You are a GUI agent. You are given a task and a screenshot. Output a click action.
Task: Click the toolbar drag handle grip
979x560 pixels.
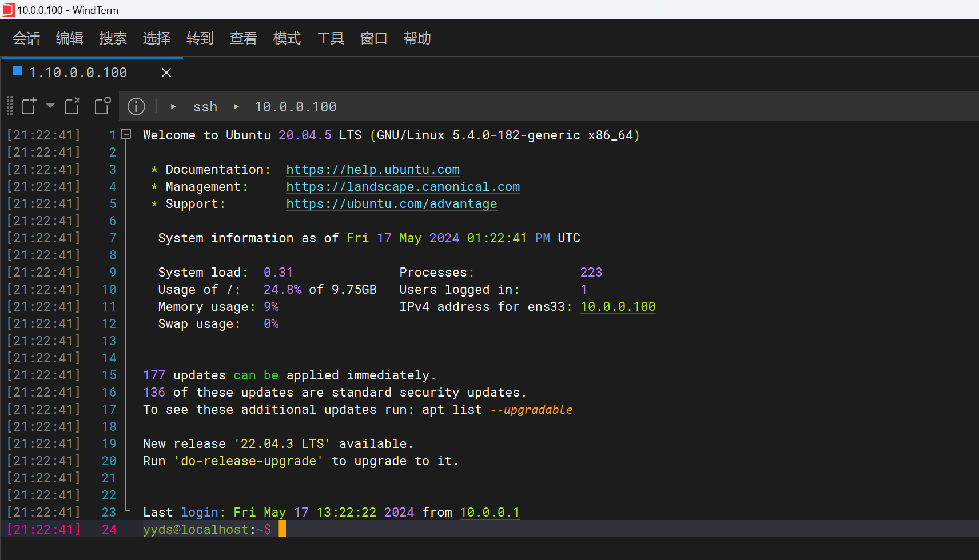point(9,106)
